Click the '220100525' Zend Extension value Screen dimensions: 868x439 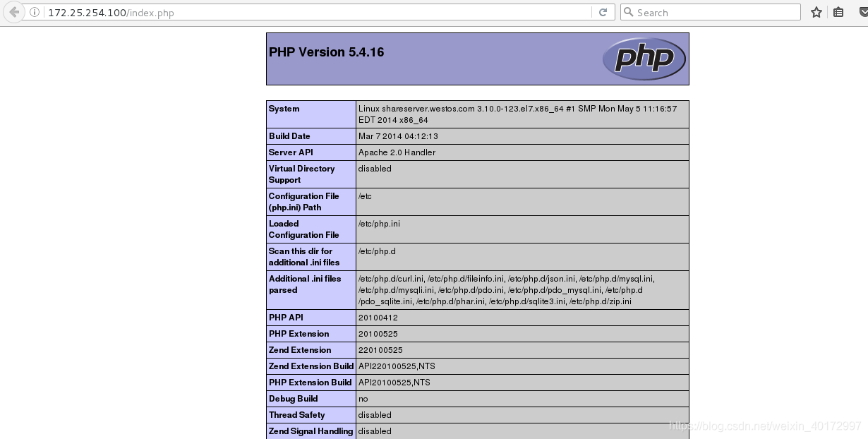click(x=380, y=350)
